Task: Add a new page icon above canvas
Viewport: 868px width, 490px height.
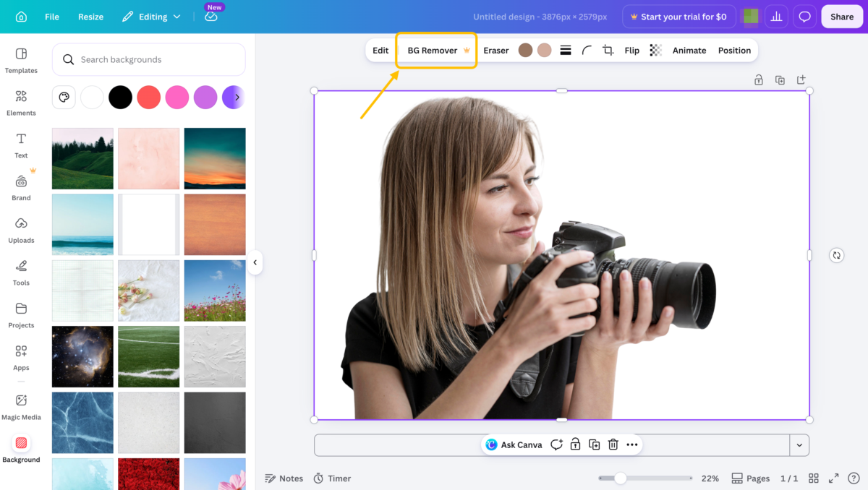Action: point(801,80)
